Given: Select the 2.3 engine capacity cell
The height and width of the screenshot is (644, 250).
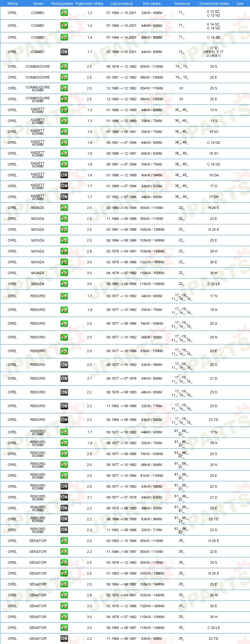Looking at the screenshot, I should (x=90, y=530).
